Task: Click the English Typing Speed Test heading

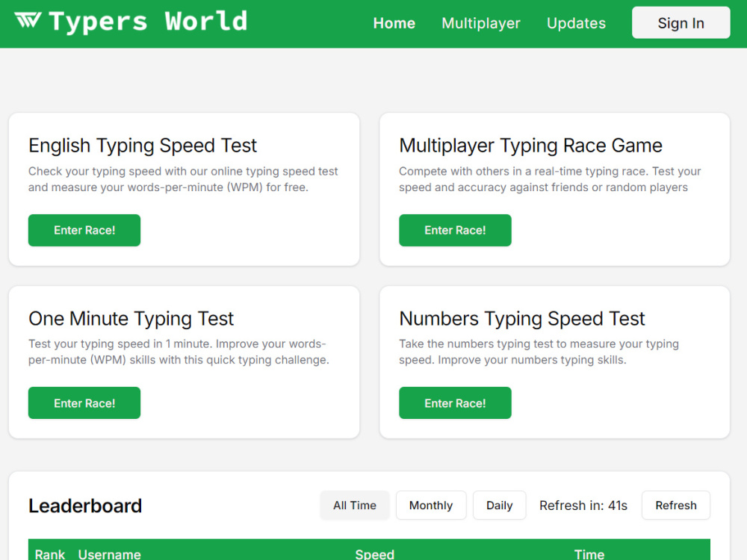Action: tap(143, 146)
